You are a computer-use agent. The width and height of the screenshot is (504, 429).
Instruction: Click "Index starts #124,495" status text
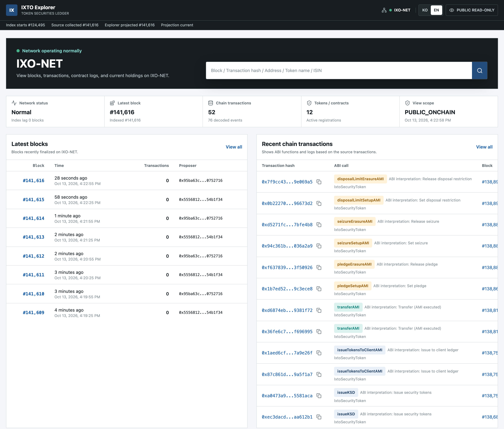click(26, 25)
